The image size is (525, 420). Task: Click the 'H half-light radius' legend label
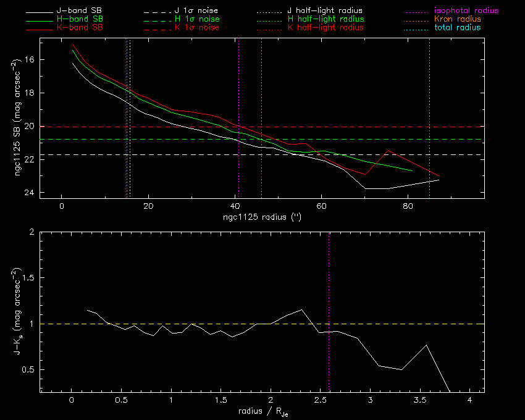coord(325,19)
